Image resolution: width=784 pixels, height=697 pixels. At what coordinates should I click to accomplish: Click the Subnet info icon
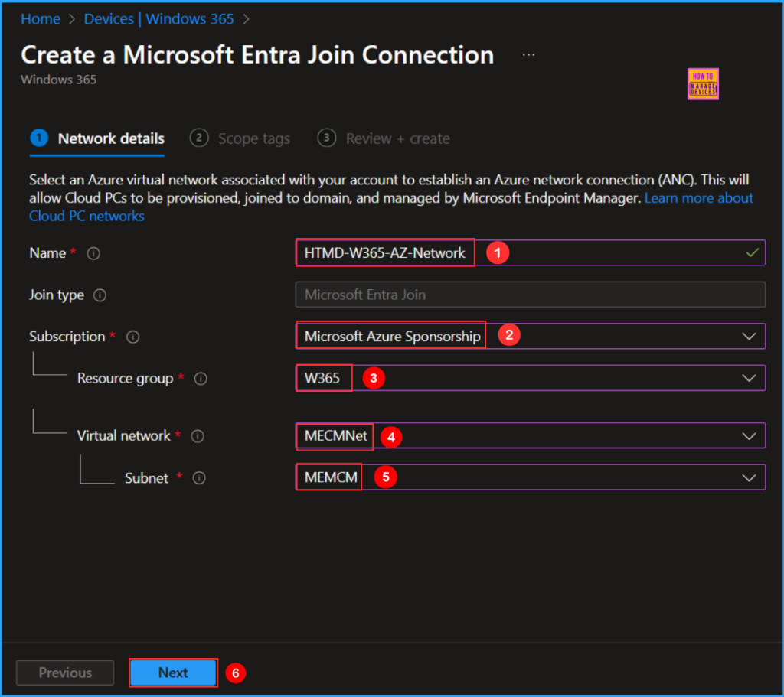(x=200, y=478)
